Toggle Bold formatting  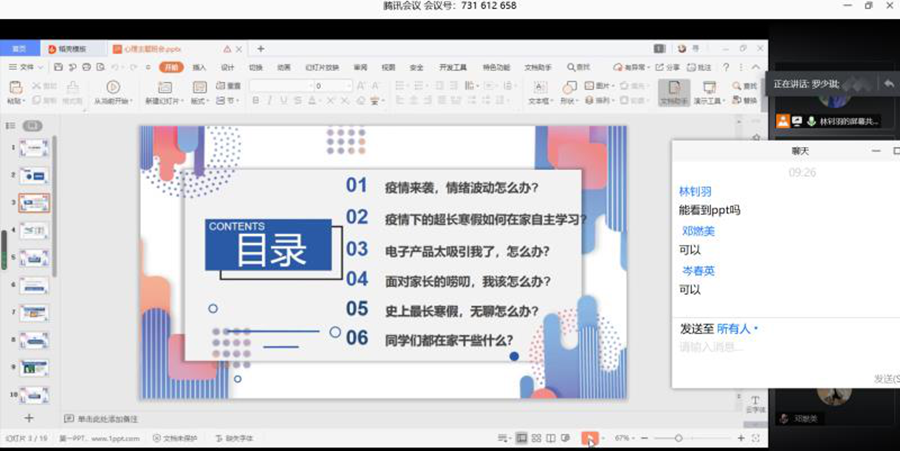pos(256,101)
